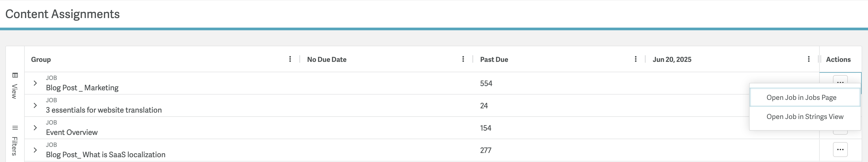Select the Event Overview job name
Image resolution: width=868 pixels, height=162 pixels.
pos(72,132)
